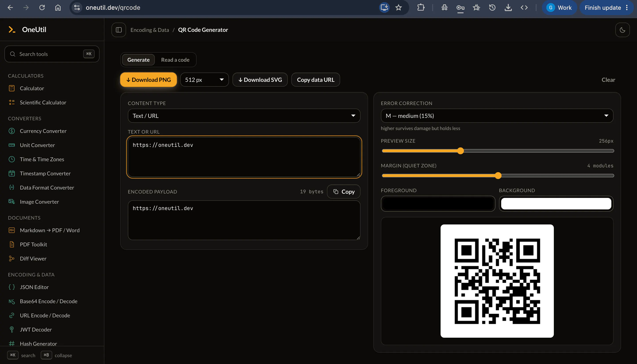Go back in browser history
Viewport: 637px width, 364px height.
pyautogui.click(x=10, y=8)
